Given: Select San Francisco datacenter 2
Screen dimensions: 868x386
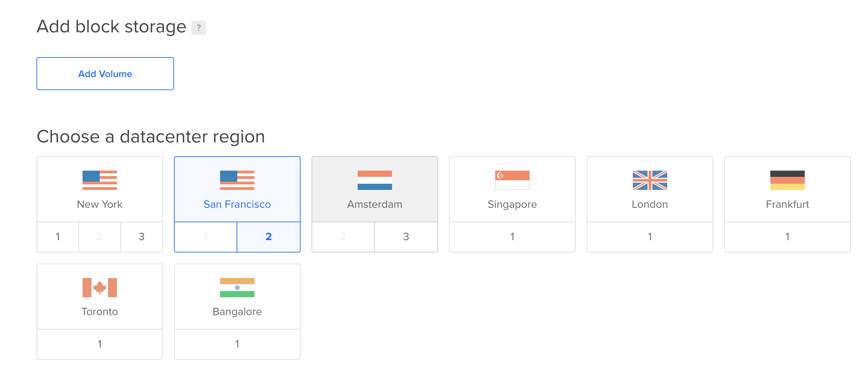Looking at the screenshot, I should [269, 237].
